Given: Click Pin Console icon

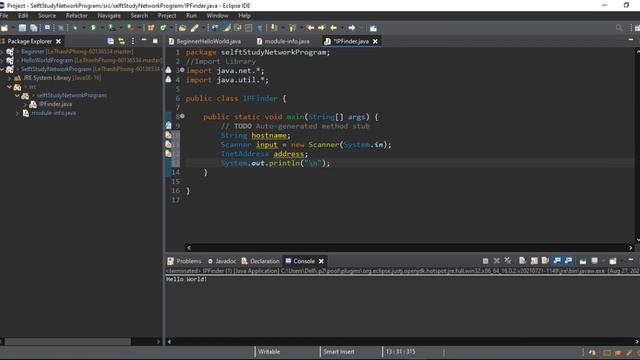Looking at the screenshot, I should tap(583, 261).
